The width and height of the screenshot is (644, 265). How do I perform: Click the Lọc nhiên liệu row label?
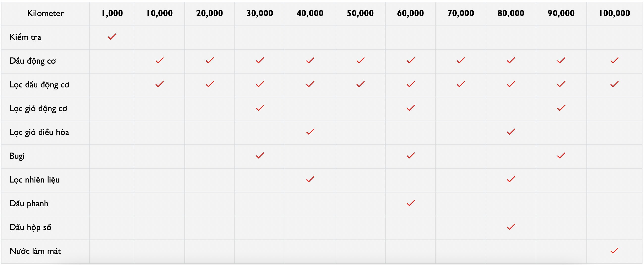coord(34,180)
